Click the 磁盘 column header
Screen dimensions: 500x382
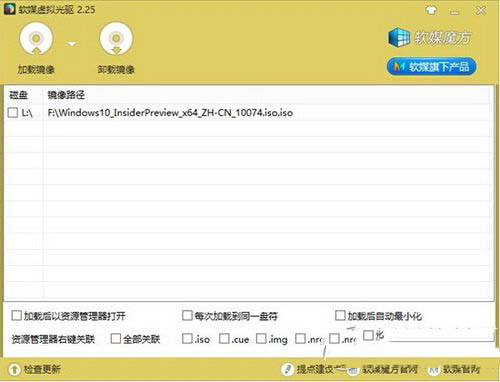pyautogui.click(x=18, y=95)
